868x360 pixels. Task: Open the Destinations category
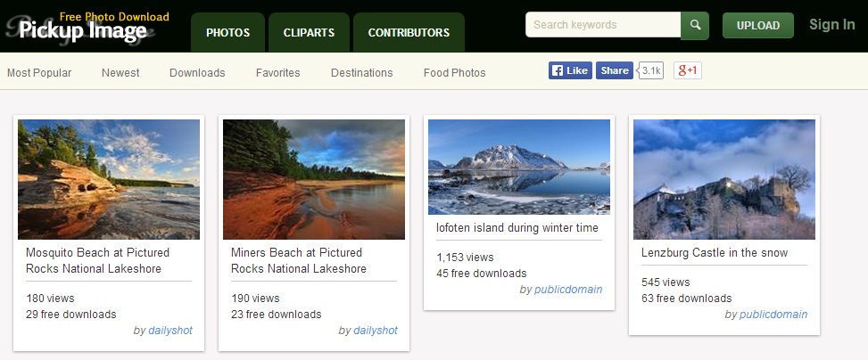pyautogui.click(x=362, y=72)
